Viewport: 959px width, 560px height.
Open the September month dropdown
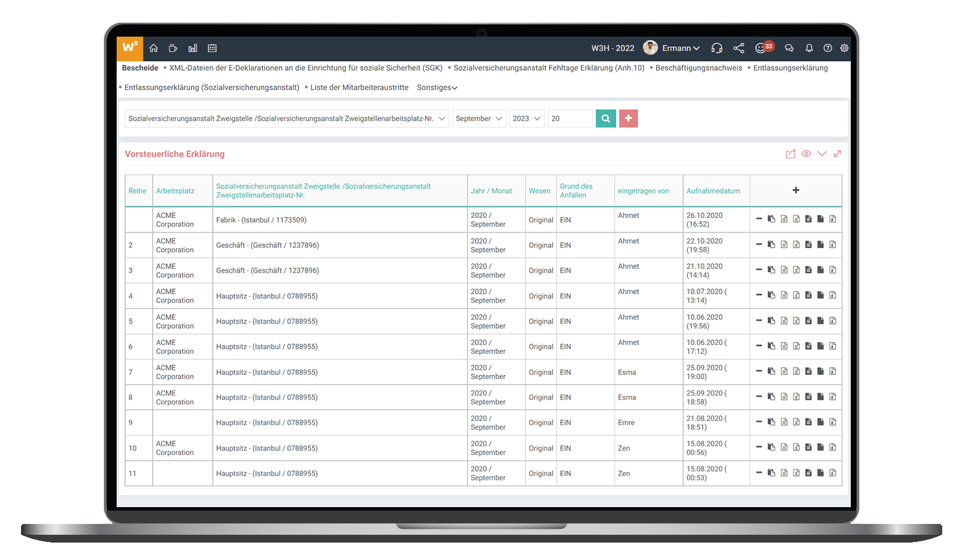point(479,118)
